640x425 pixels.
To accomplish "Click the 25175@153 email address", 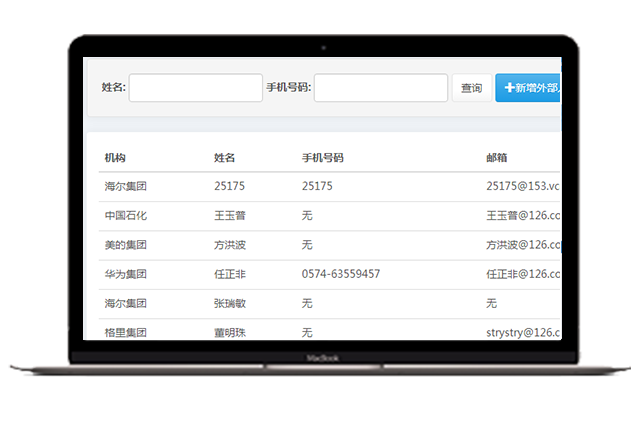I will 522,186.
